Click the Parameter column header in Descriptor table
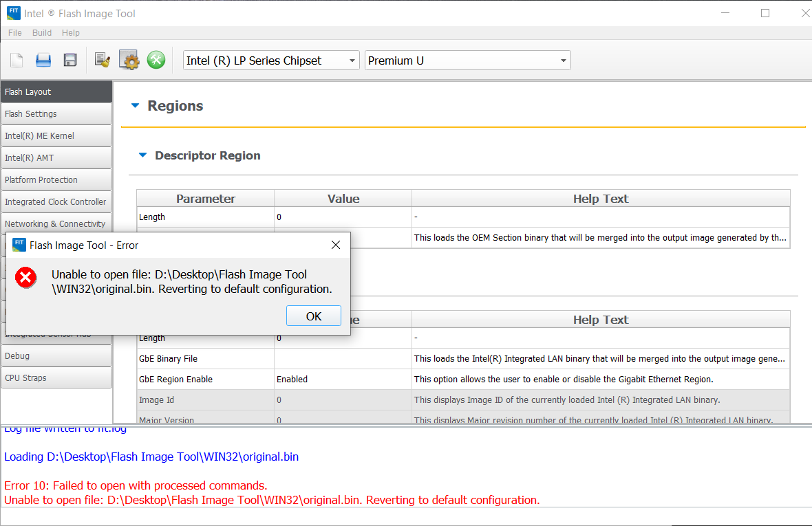Screen dimensions: 812x526 pyautogui.click(x=206, y=199)
